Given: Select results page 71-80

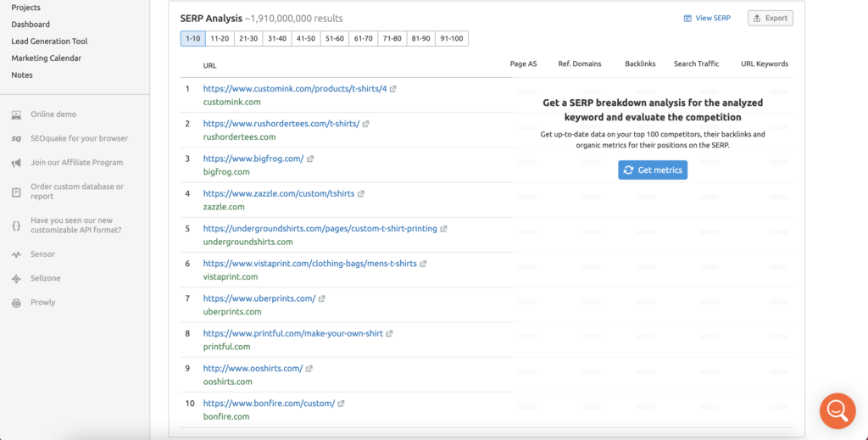Looking at the screenshot, I should point(392,39).
